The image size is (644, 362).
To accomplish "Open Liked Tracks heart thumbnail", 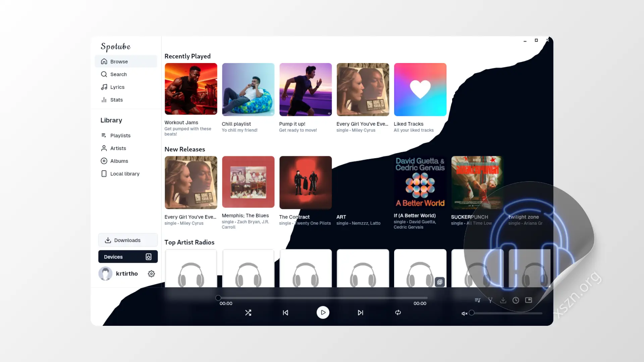I will coord(420,89).
